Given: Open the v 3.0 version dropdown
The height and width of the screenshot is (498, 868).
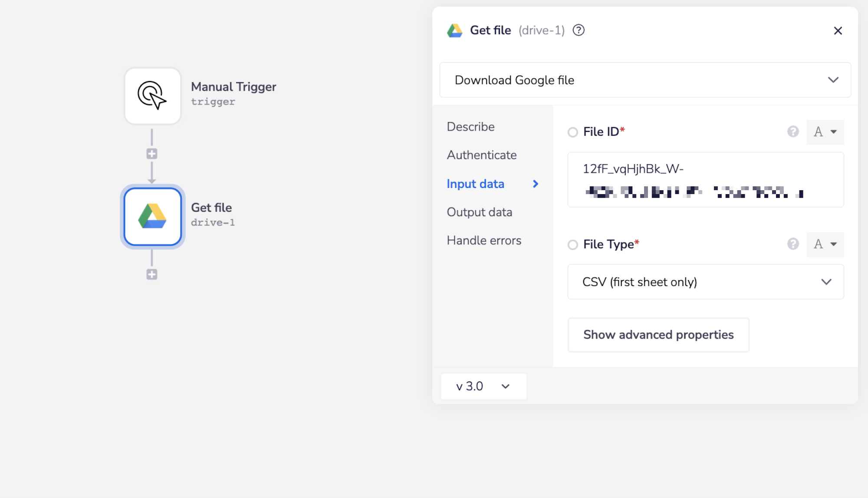Looking at the screenshot, I should click(483, 386).
